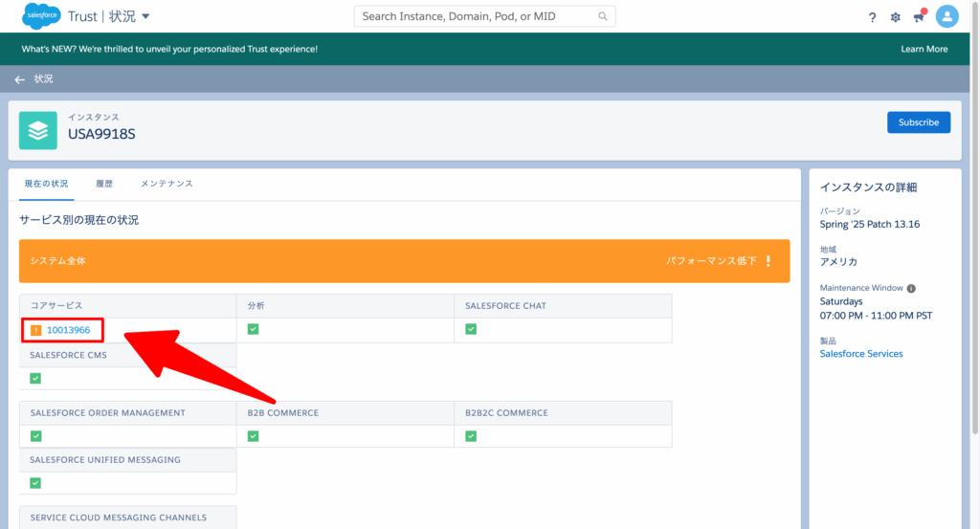Click B2B2C Commerce green status check
Image resolution: width=980 pixels, height=529 pixels.
[471, 436]
